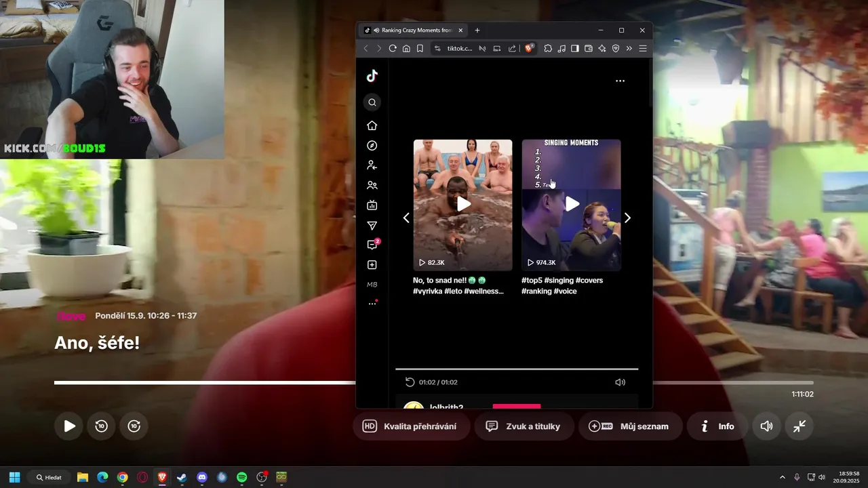The image size is (868, 488).
Task: Open Brave Wallet icon
Action: (589, 48)
